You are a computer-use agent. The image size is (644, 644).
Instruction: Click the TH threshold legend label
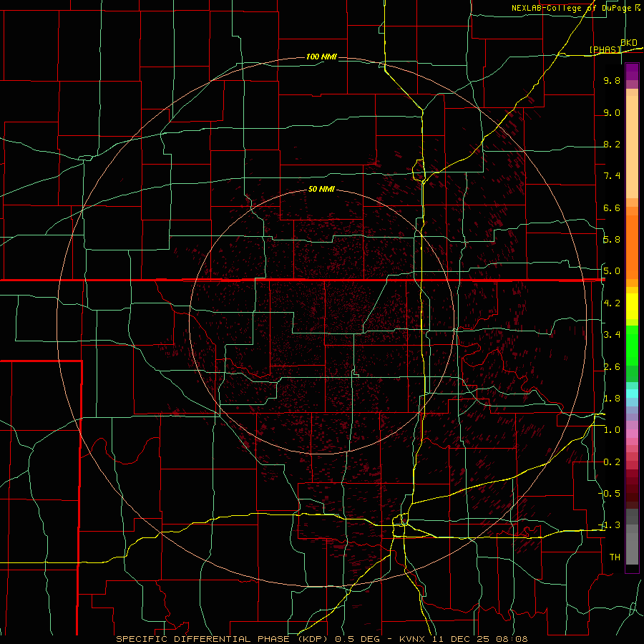[x=615, y=557]
